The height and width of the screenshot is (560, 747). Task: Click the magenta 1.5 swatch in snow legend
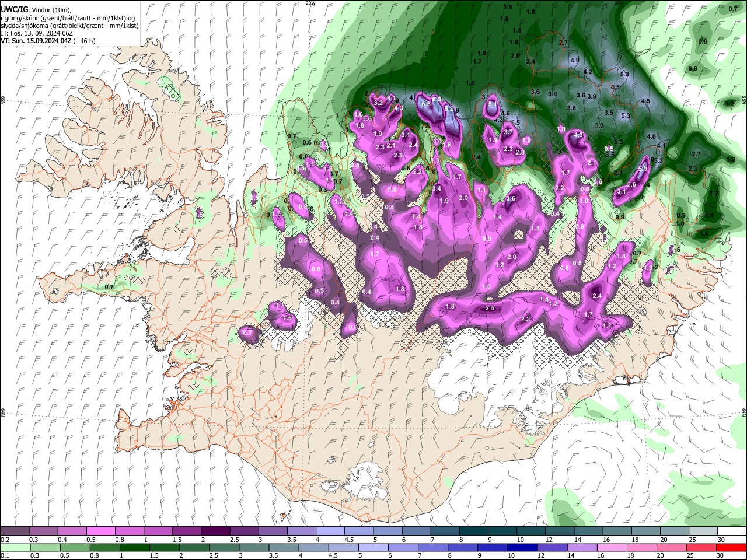click(x=187, y=531)
